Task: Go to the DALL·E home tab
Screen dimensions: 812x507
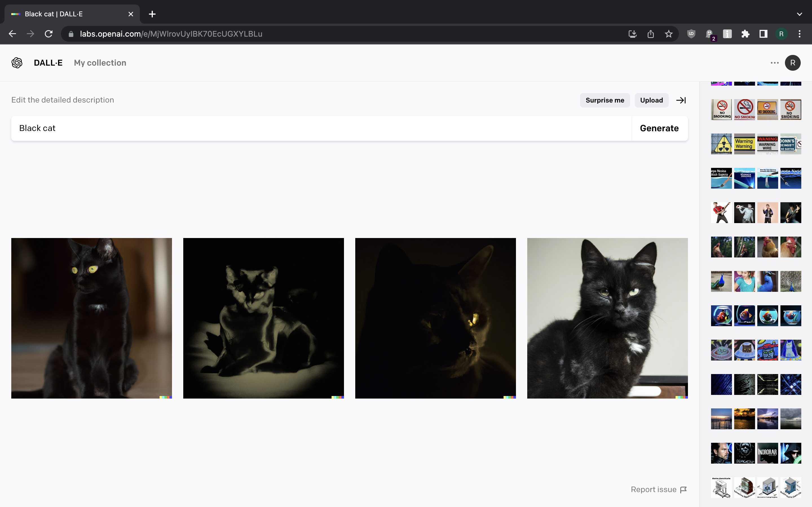Action: pos(48,63)
